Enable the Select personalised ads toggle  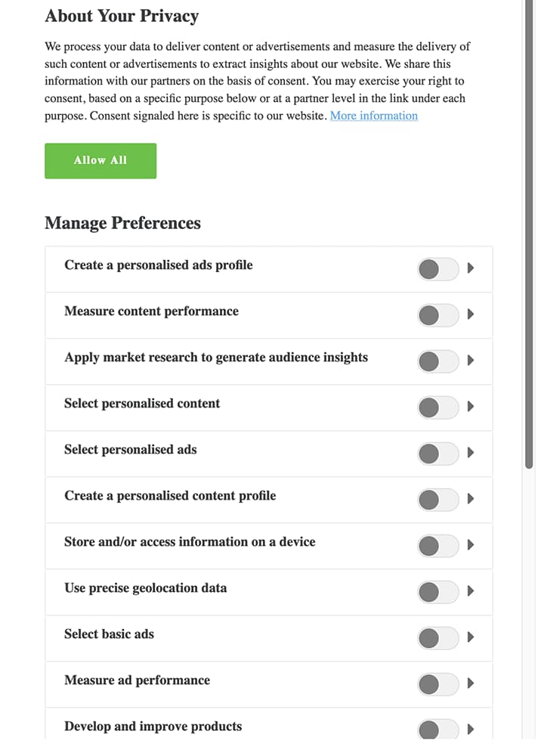coord(439,454)
